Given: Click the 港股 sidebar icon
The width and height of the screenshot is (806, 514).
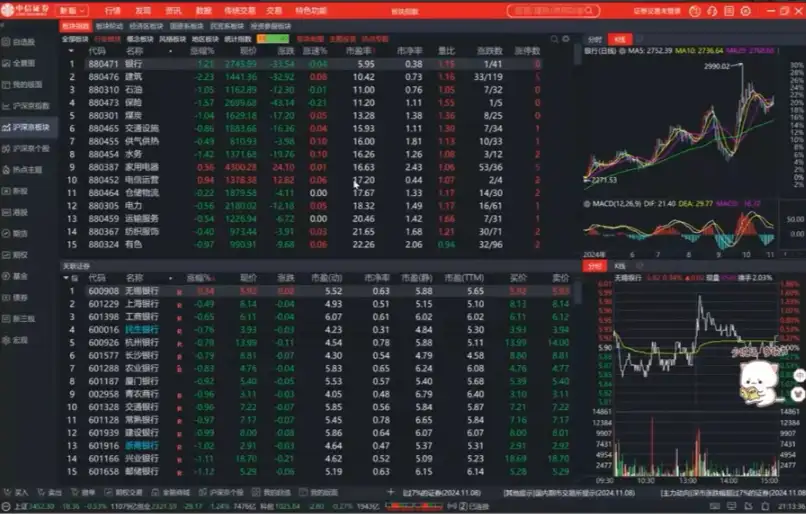Looking at the screenshot, I should [x=19, y=212].
